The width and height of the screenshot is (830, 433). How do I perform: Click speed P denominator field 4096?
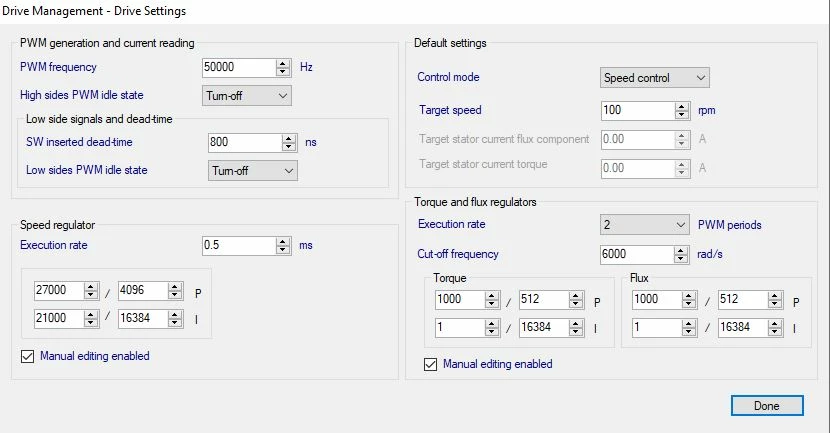143,291
